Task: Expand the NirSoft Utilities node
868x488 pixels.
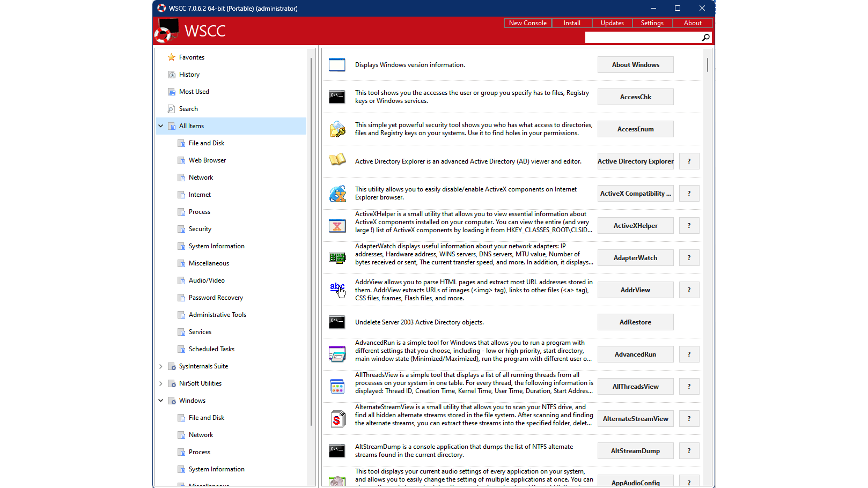Action: coord(160,383)
